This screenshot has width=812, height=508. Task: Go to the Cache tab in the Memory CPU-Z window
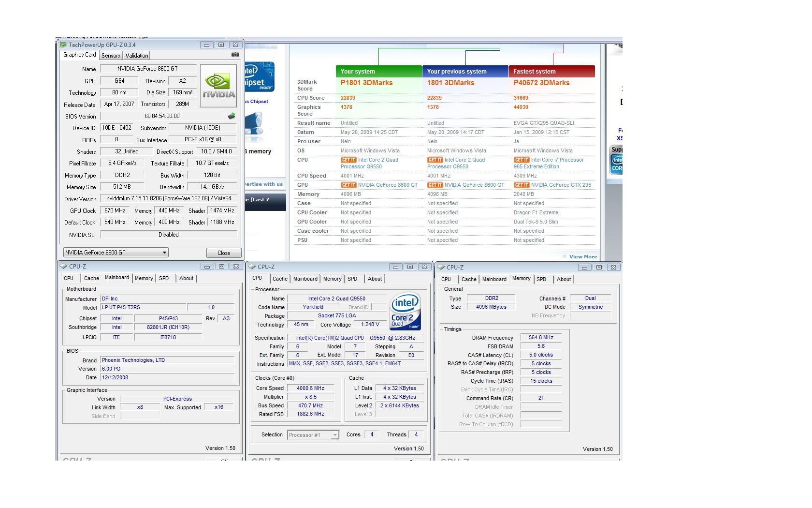[469, 279]
